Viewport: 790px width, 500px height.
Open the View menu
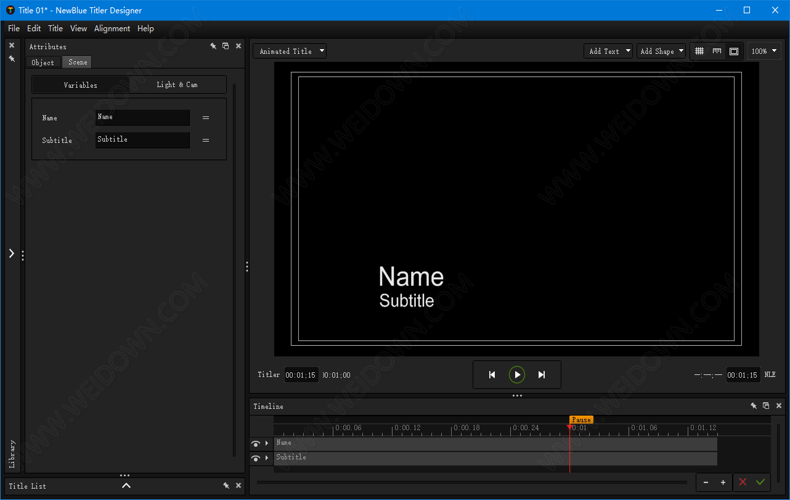(78, 28)
